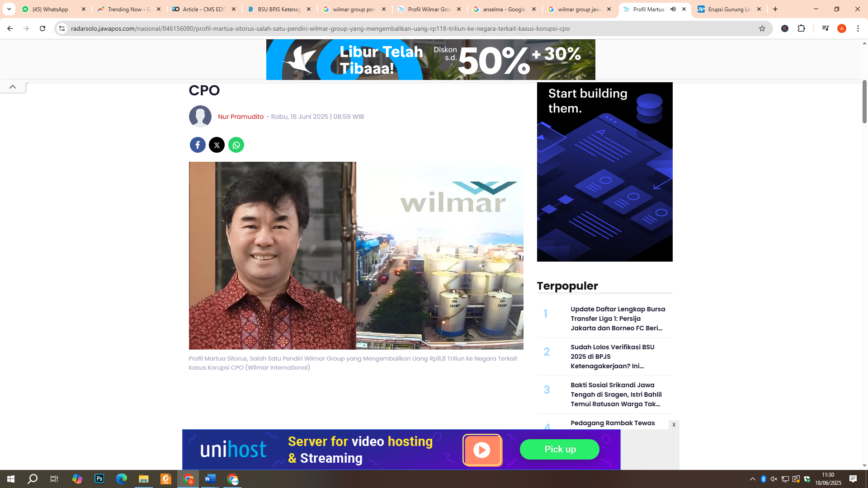Open Windows Start menu
Viewport: 868px width, 488px height.
11,479
